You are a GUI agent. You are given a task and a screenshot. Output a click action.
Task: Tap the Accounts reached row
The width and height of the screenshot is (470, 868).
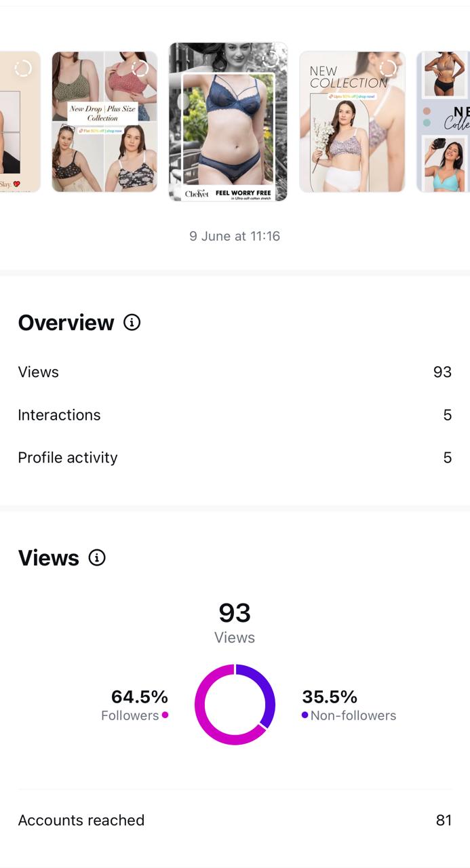pos(235,821)
